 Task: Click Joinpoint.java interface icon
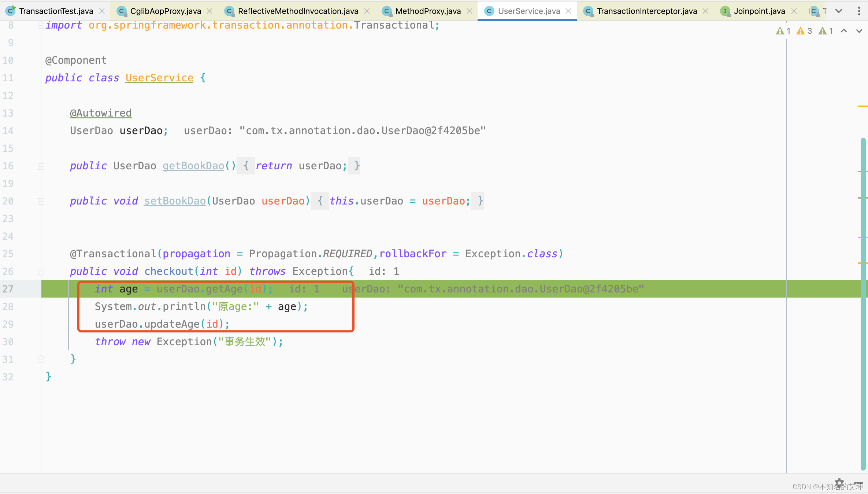click(x=725, y=11)
